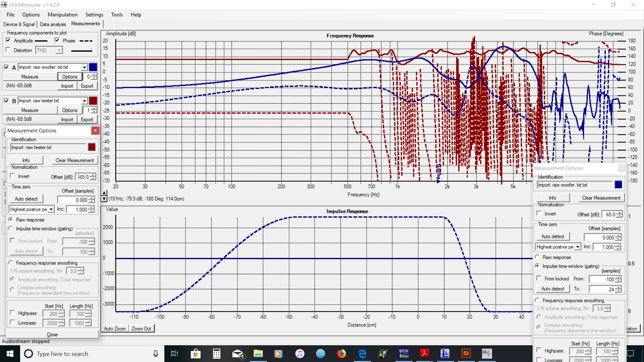Image resolution: width=644 pixels, height=362 pixels.
Task: Expand measurement A source dropdown
Action: pyautogui.click(x=84, y=67)
